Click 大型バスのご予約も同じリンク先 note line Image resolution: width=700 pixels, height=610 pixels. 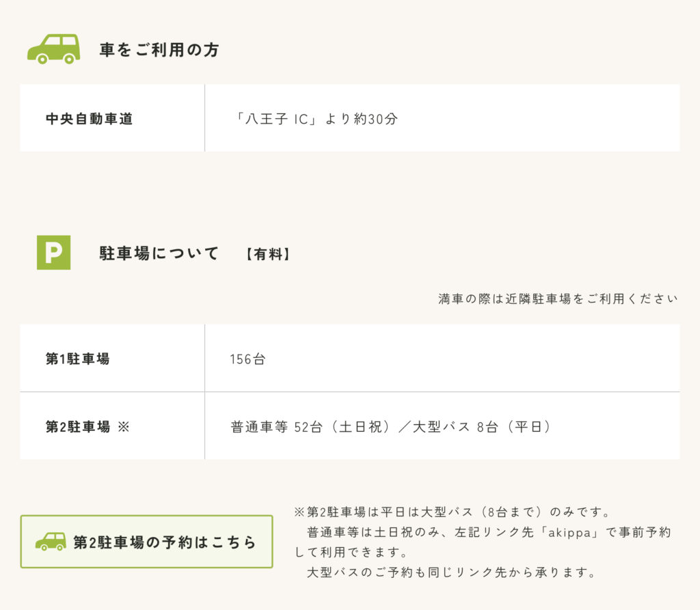pyautogui.click(x=451, y=572)
